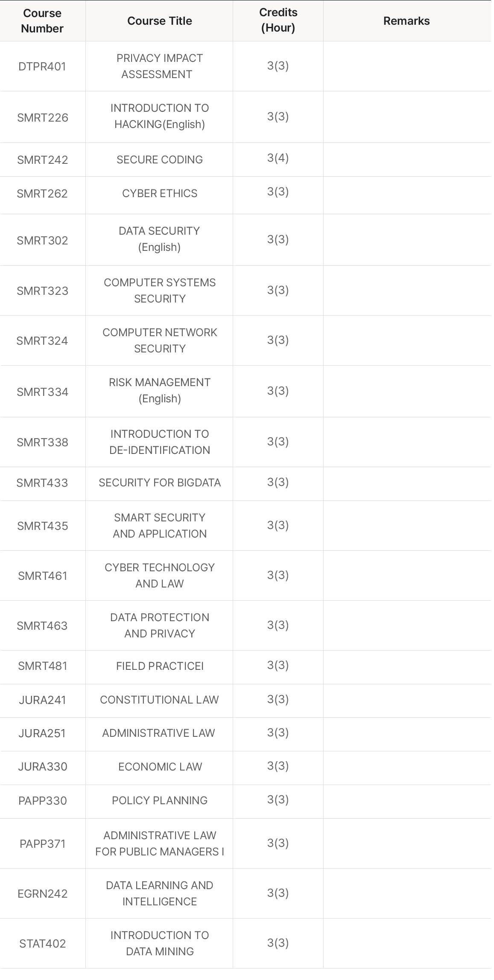Click the EGRN242 course number
Screen dimensions: 494x980
click(42, 894)
